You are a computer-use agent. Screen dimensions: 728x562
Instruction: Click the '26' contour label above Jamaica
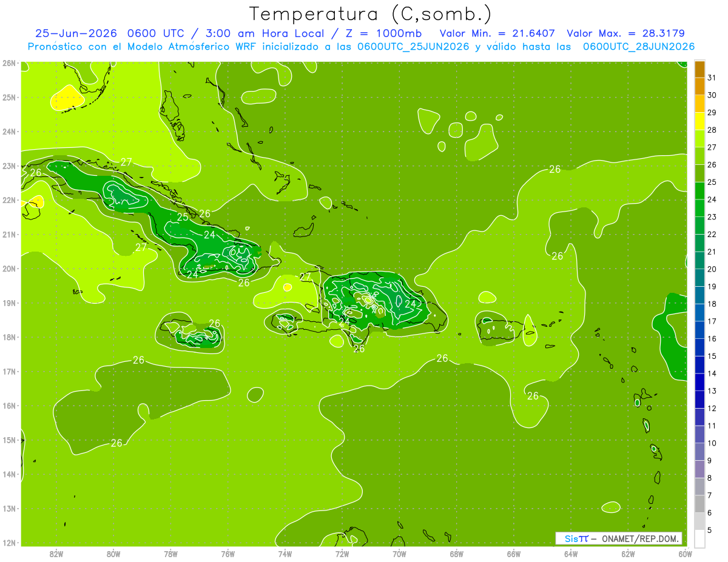coord(214,323)
